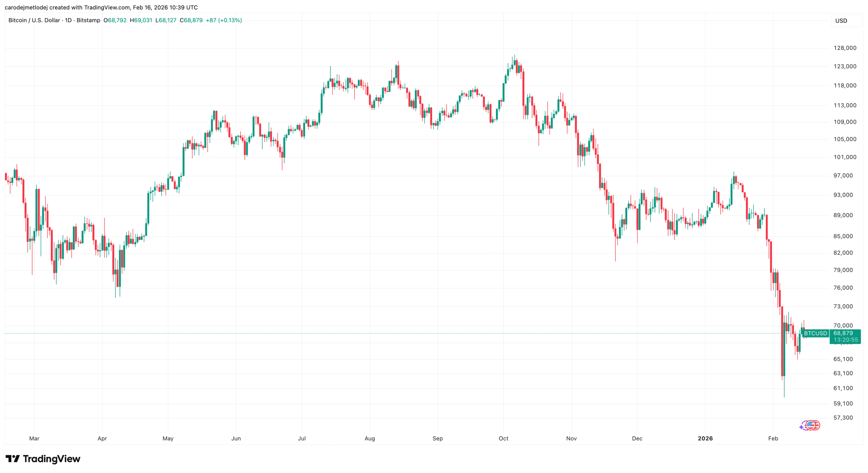The image size is (868, 473).
Task: Click the current price 68,879 axis label
Action: tap(843, 333)
